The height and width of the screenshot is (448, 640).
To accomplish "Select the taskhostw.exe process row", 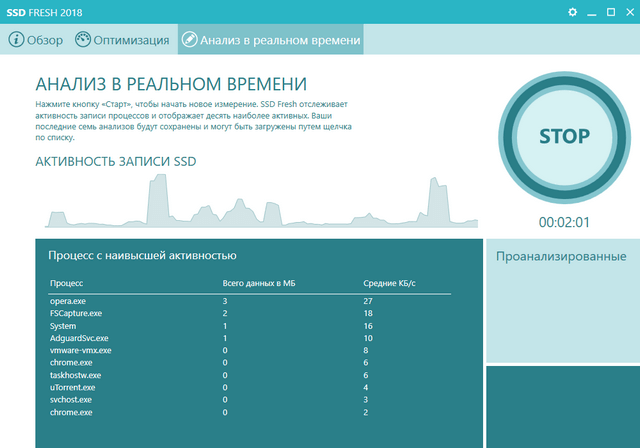I will point(249,375).
